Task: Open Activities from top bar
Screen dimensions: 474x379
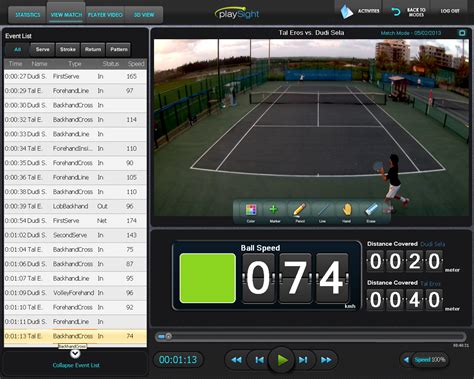Action: coord(360,11)
